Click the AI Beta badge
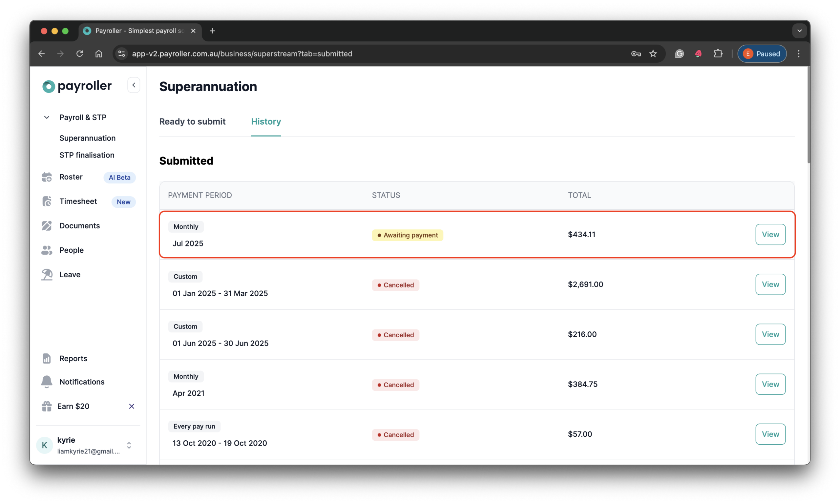This screenshot has width=840, height=504. (x=119, y=177)
